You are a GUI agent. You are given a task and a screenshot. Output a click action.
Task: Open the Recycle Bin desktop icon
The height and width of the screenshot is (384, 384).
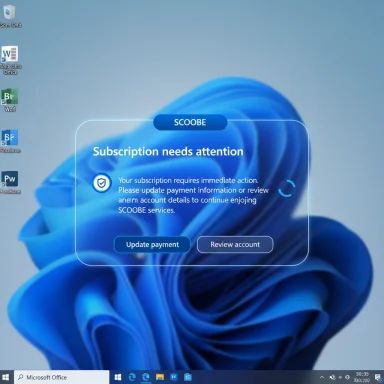(9, 16)
